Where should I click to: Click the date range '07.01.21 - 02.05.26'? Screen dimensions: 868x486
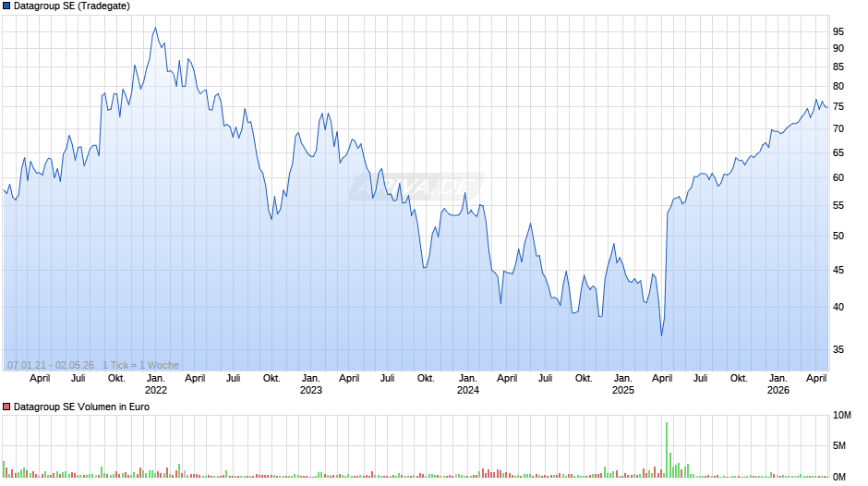pyautogui.click(x=51, y=365)
